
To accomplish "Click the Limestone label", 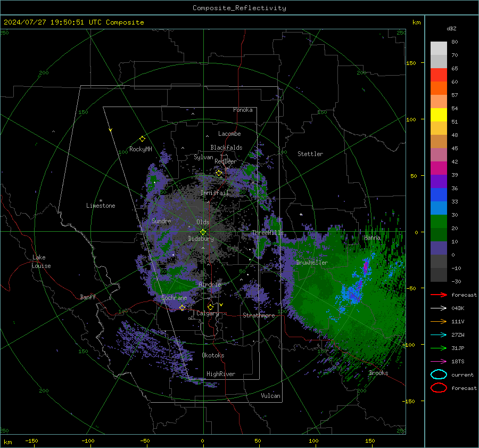I will [x=101, y=206].
